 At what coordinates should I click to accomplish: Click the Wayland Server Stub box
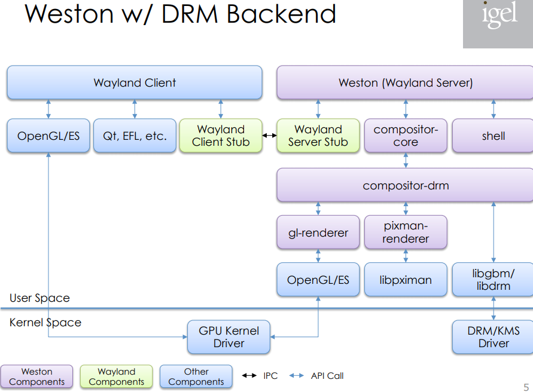coord(318,136)
